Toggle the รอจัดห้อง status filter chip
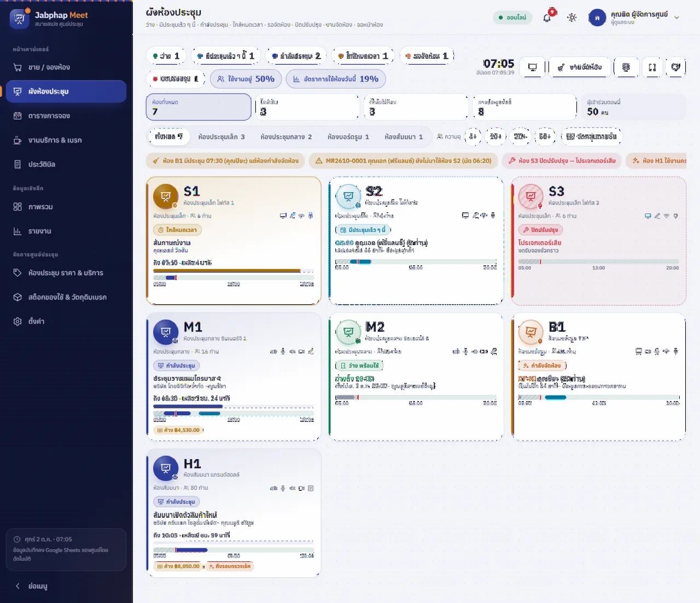The width and height of the screenshot is (700, 603). coord(427,56)
